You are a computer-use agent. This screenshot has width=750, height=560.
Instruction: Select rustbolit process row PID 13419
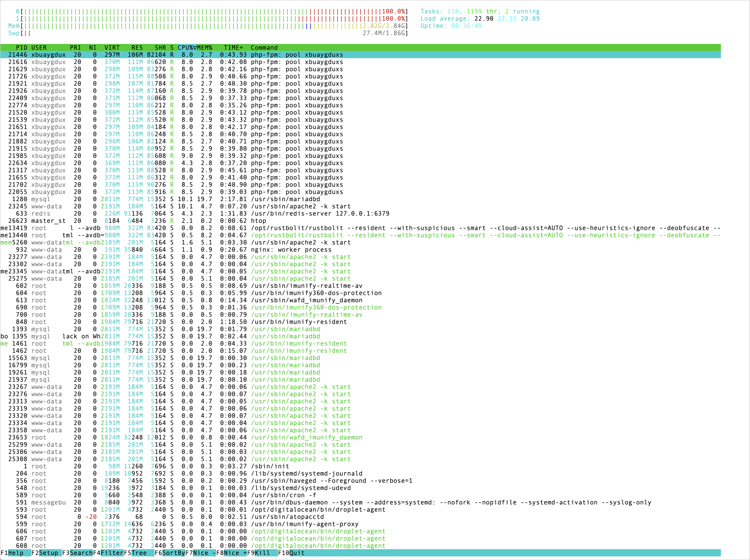[x=360, y=228]
